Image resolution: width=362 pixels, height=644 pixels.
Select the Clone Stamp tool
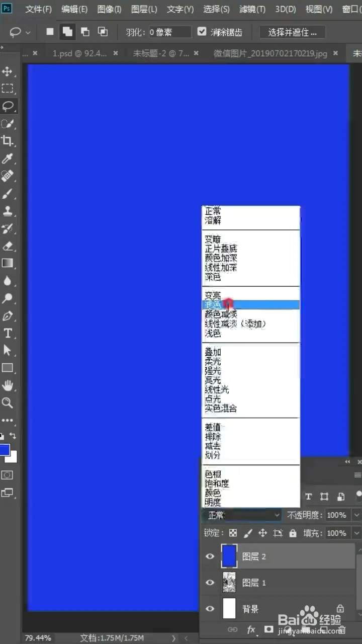tap(8, 211)
